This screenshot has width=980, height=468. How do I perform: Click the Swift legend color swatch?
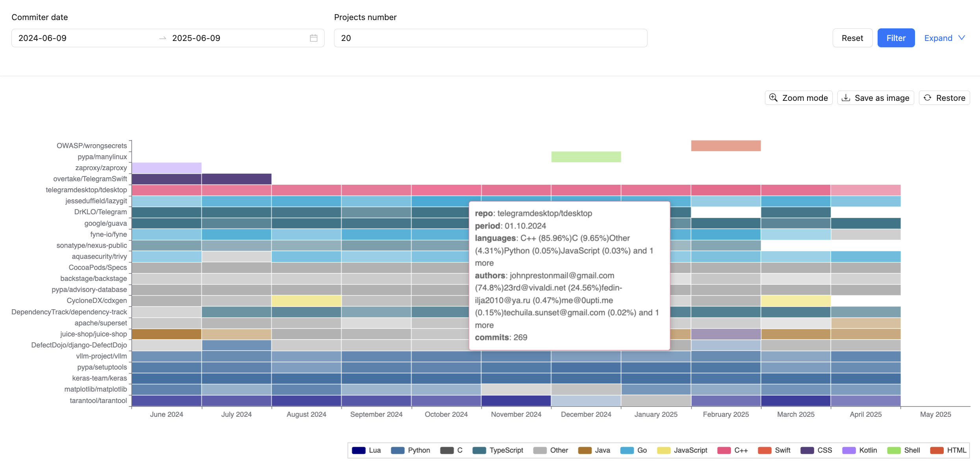[765, 450]
